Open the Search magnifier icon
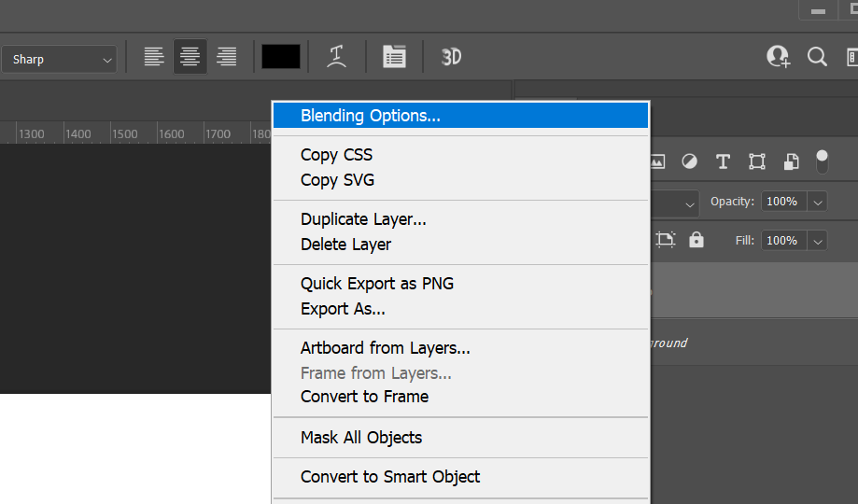Image resolution: width=858 pixels, height=504 pixels. pos(817,57)
